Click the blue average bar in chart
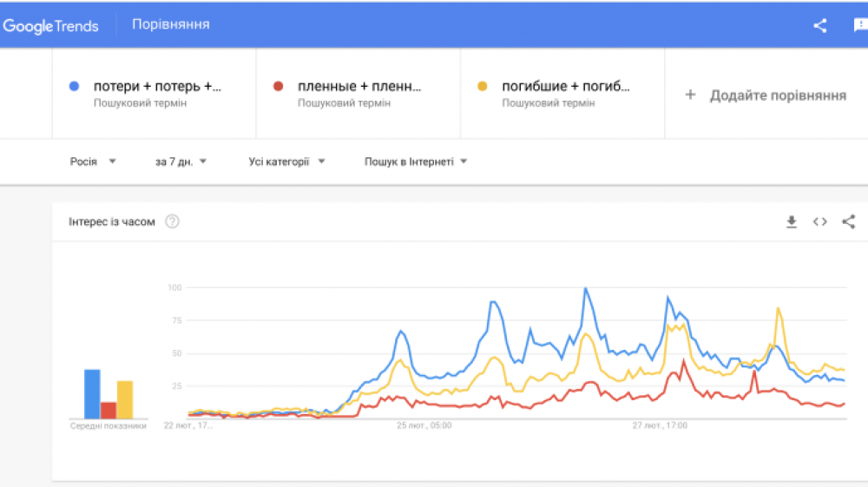 pyautogui.click(x=92, y=394)
